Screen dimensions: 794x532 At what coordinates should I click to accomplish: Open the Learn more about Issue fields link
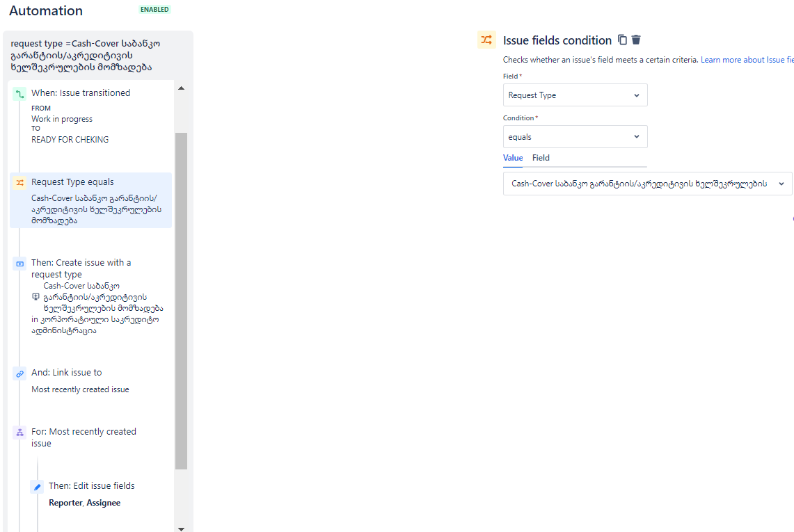click(x=747, y=59)
